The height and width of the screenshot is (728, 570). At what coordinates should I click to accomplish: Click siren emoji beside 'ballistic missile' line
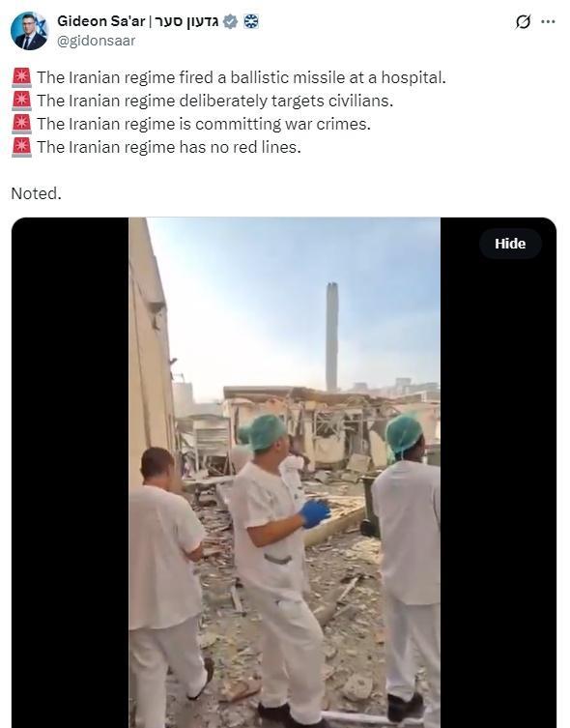coord(21,77)
